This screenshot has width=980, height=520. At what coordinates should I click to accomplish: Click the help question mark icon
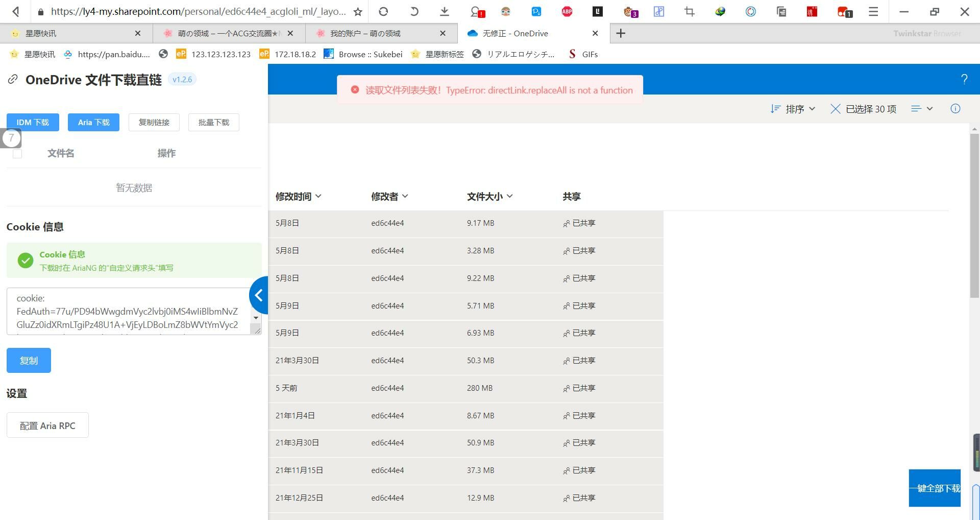coord(964,79)
